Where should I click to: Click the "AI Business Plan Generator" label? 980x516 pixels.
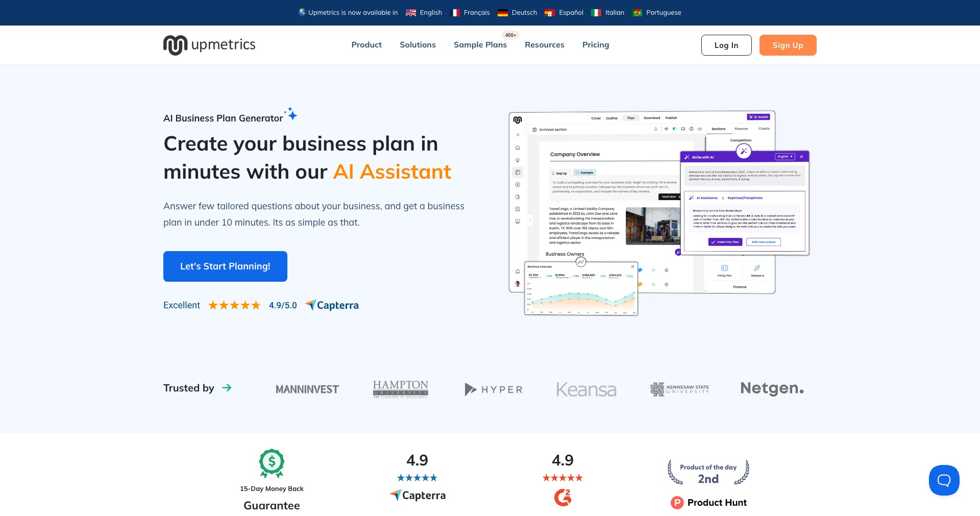(223, 118)
